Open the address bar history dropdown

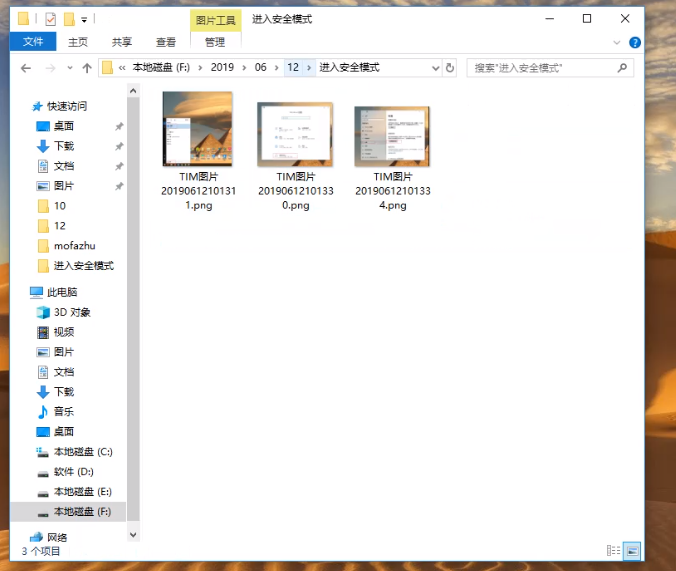coord(435,68)
